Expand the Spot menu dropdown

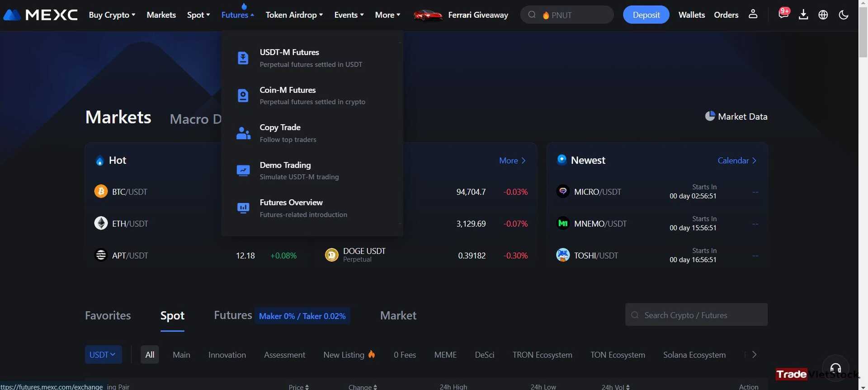198,15
